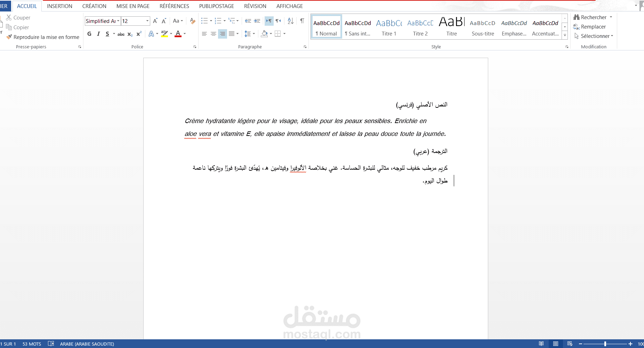Apply the Titre 1 style

[389, 27]
